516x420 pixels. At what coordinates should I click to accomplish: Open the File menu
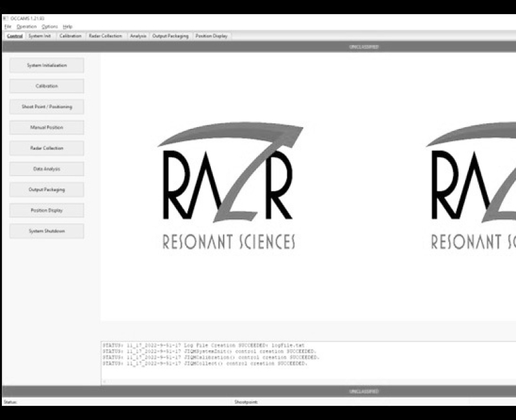tap(8, 26)
